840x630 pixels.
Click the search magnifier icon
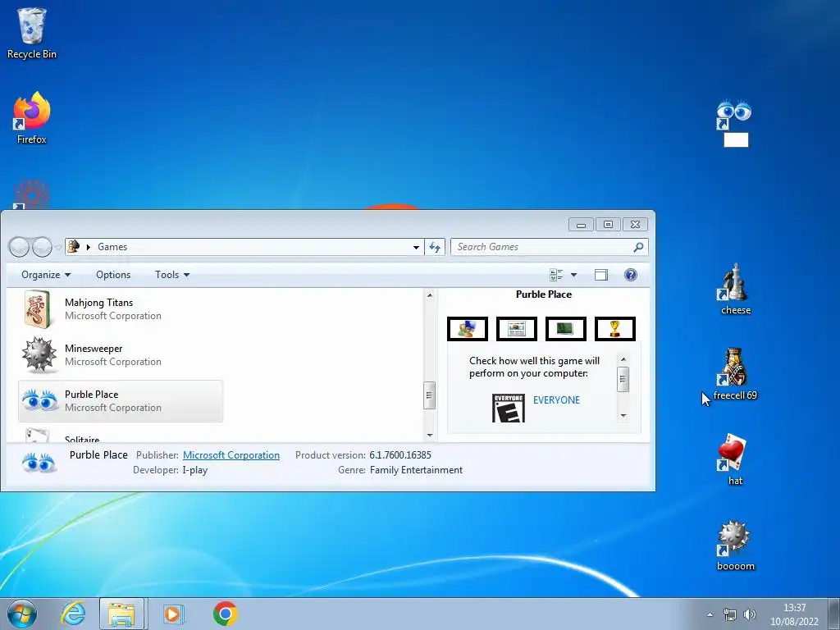click(638, 247)
